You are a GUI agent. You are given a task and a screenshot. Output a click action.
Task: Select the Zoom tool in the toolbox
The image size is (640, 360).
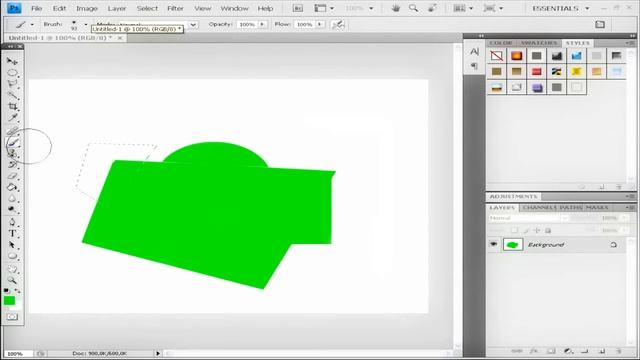pyautogui.click(x=12, y=280)
